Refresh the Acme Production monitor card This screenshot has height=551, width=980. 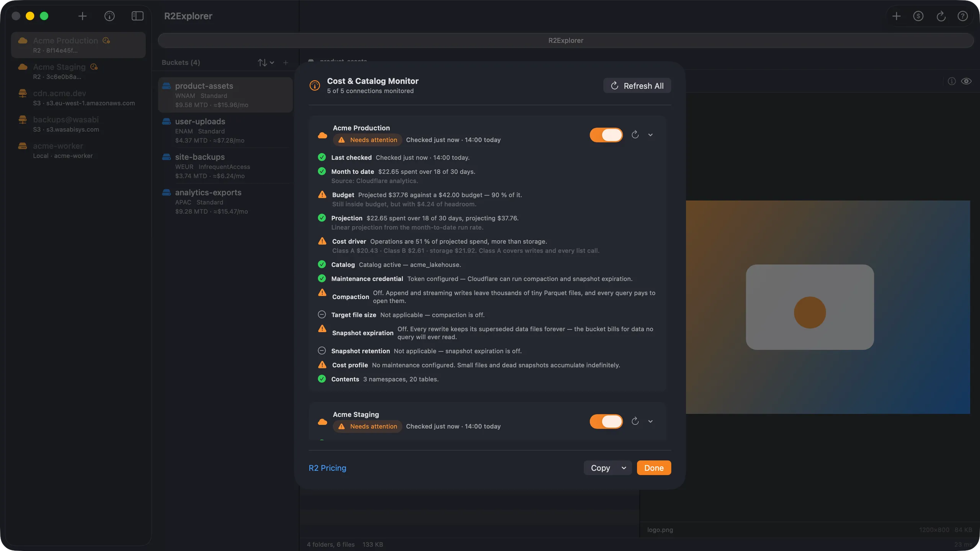click(635, 135)
